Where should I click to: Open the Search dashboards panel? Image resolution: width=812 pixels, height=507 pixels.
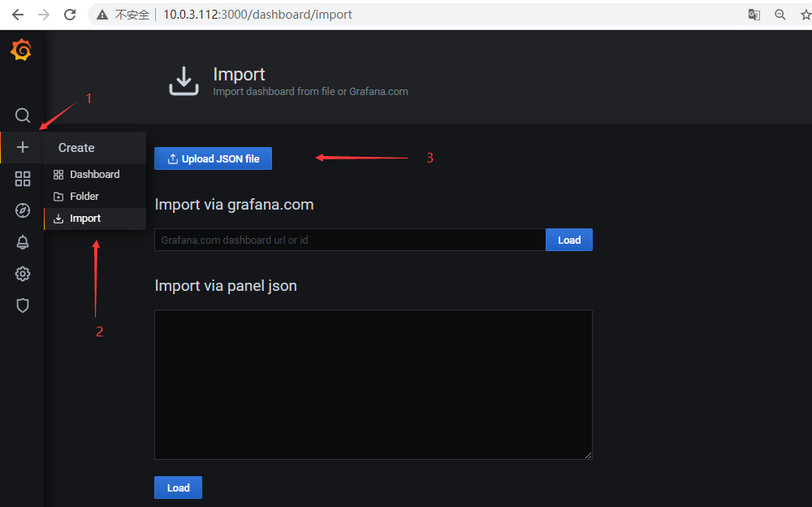(x=22, y=115)
